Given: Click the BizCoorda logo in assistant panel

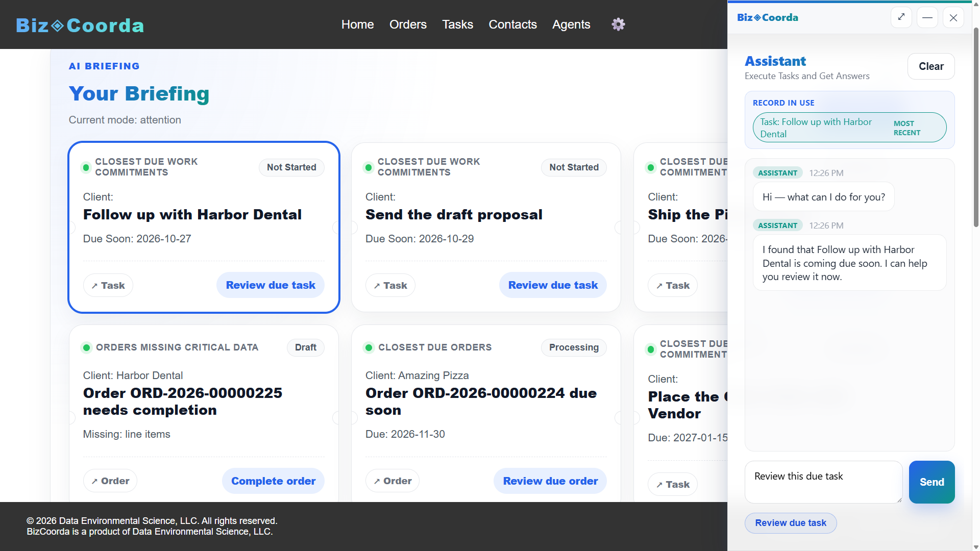Looking at the screenshot, I should pyautogui.click(x=767, y=17).
